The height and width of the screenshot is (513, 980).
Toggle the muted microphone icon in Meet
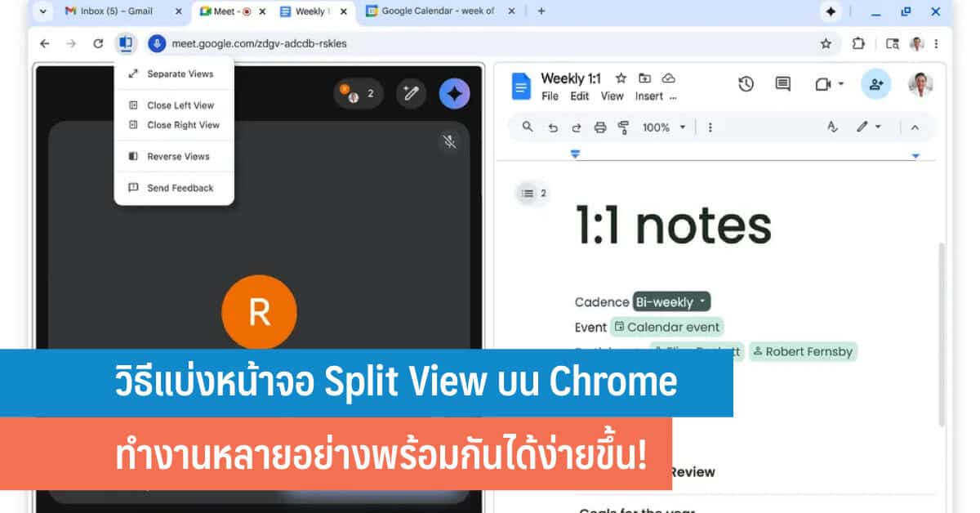(x=449, y=142)
